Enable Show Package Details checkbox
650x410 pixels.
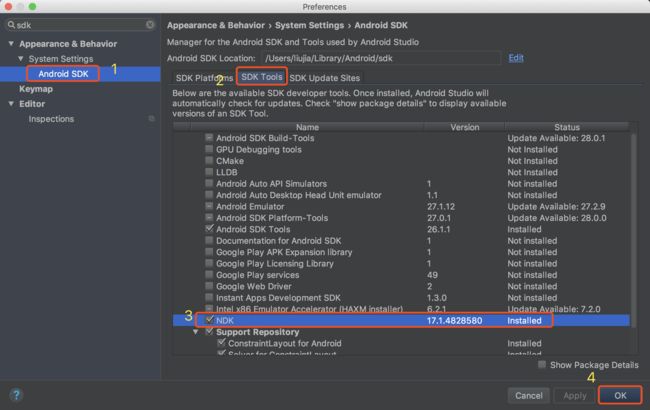point(542,365)
